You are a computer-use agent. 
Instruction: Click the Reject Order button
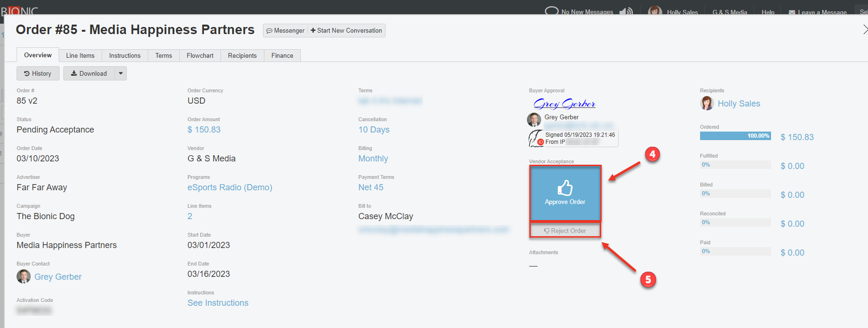[565, 230]
